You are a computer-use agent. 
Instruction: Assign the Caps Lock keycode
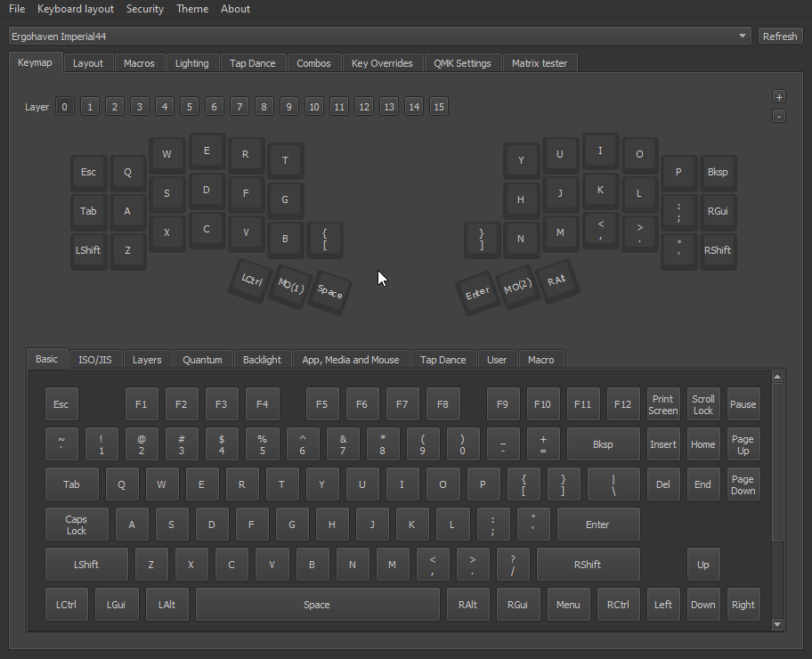click(77, 525)
